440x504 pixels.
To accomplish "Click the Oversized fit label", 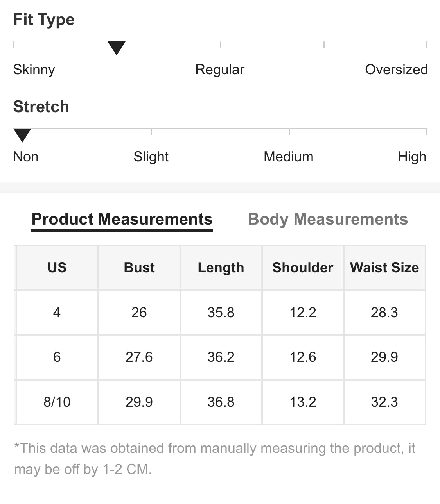I will (x=396, y=70).
